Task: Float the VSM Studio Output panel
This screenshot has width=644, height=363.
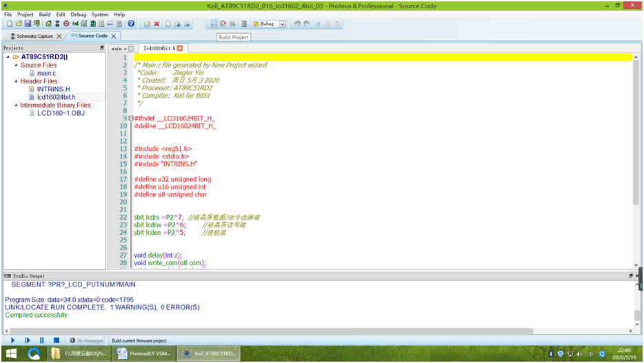Action: coord(631,276)
